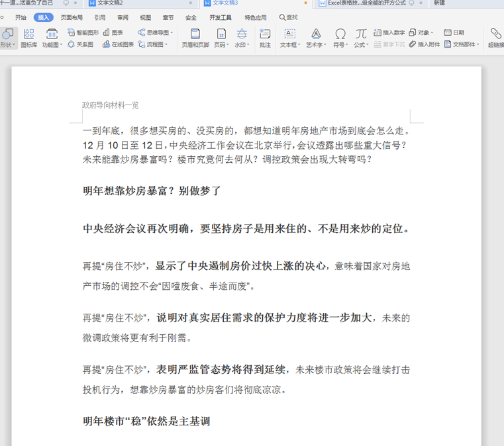Switch to the 开始 Home tab
This screenshot has height=446, width=504.
(x=21, y=17)
